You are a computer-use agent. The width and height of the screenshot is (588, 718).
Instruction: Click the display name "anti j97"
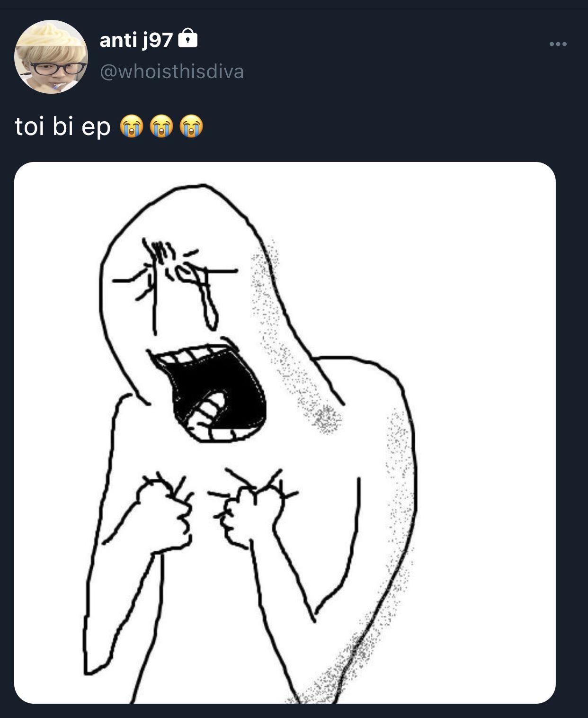click(136, 41)
